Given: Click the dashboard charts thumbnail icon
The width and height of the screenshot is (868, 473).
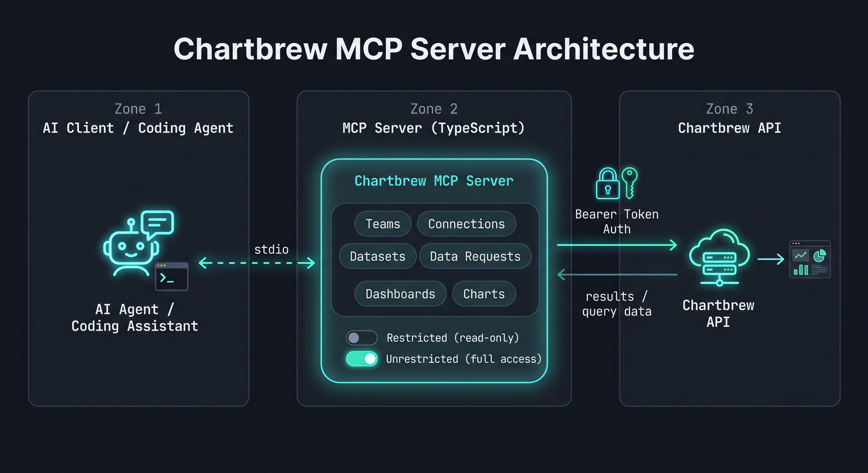Looking at the screenshot, I should pyautogui.click(x=810, y=259).
